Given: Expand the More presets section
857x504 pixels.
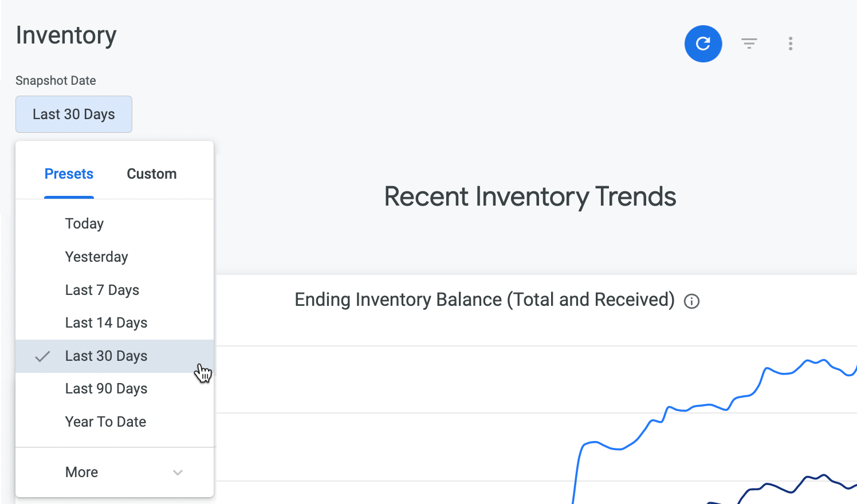Looking at the screenshot, I should pos(82,472).
